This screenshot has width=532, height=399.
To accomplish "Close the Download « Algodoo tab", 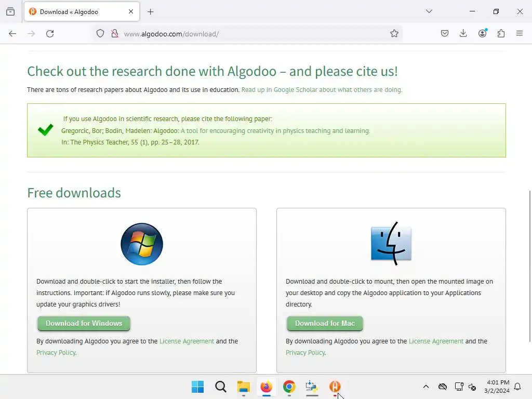I will point(131,11).
